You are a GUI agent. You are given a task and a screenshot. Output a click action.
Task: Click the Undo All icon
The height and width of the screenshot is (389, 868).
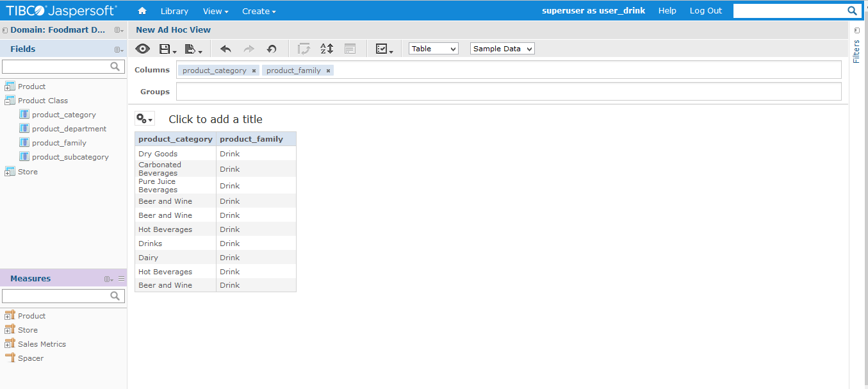272,49
